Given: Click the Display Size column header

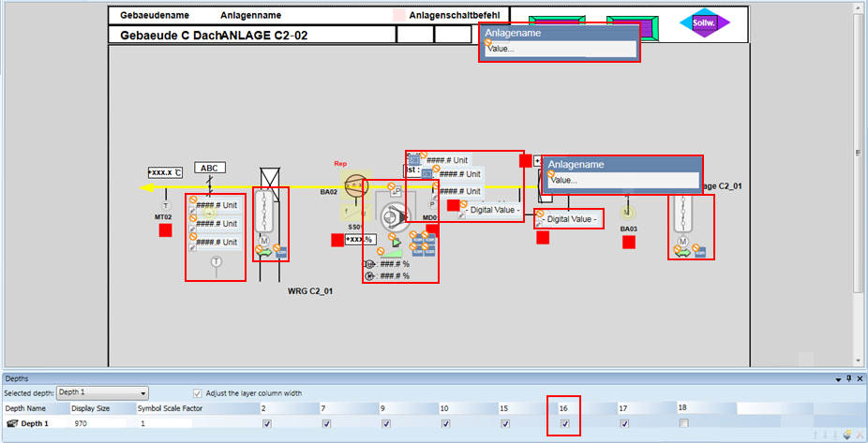Looking at the screenshot, I should pyautogui.click(x=90, y=408).
